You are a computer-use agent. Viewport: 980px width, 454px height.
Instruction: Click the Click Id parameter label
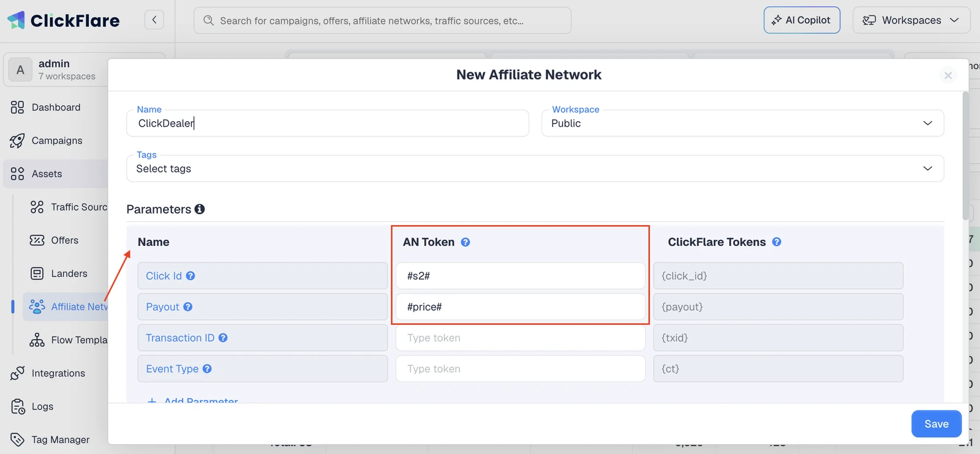click(164, 276)
